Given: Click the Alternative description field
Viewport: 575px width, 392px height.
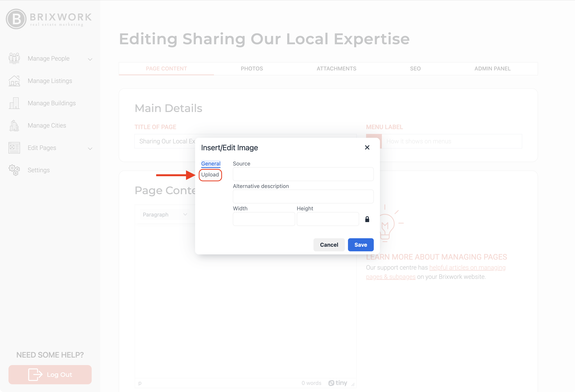Looking at the screenshot, I should coord(303,196).
